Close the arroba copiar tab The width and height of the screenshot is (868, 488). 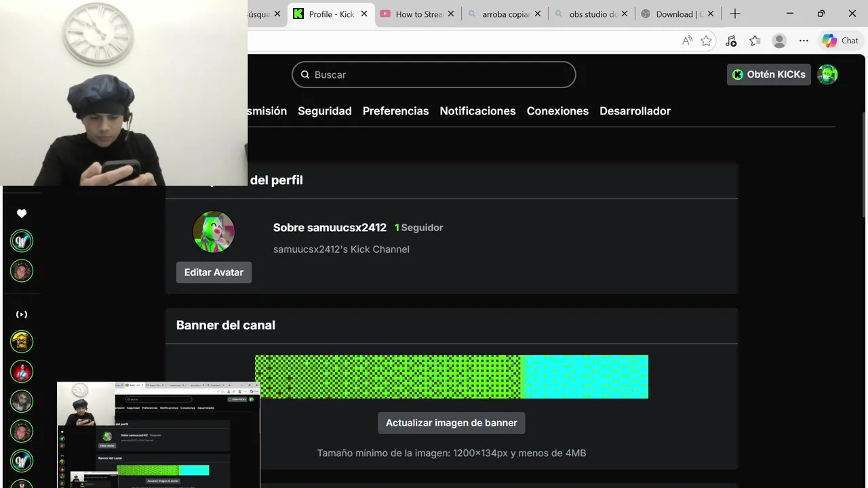click(538, 14)
